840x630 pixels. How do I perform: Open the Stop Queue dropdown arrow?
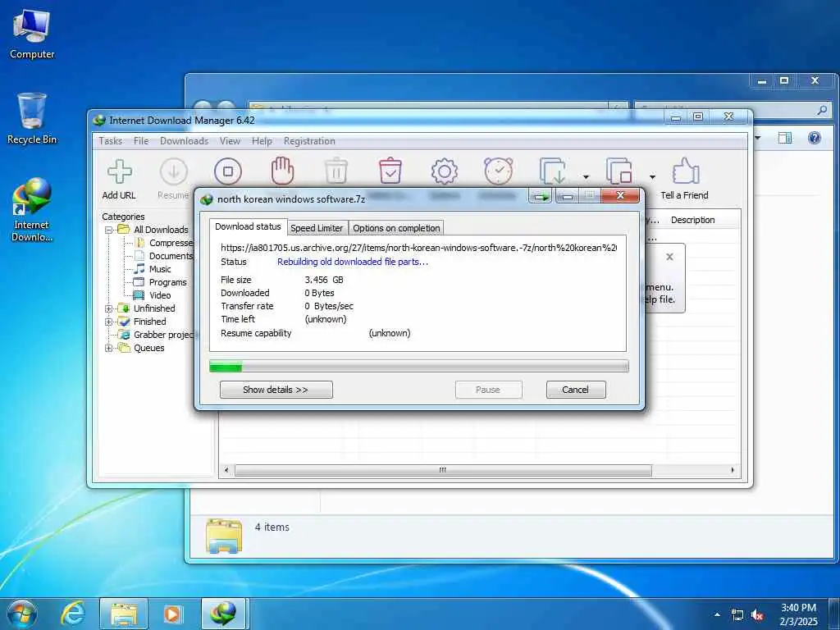652,177
